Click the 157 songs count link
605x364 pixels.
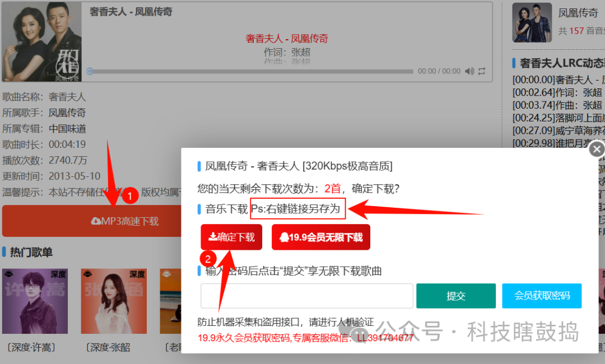576,31
